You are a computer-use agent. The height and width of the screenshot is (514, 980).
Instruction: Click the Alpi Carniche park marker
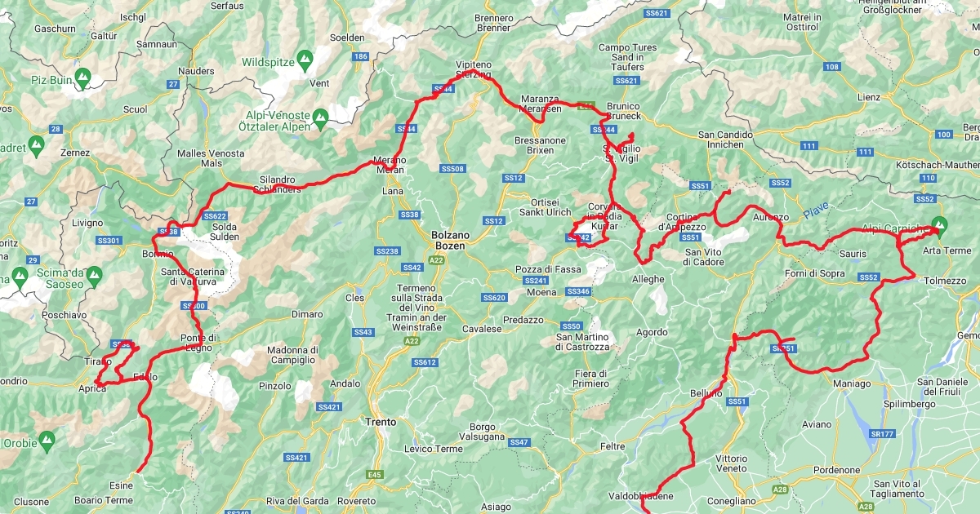[939, 224]
